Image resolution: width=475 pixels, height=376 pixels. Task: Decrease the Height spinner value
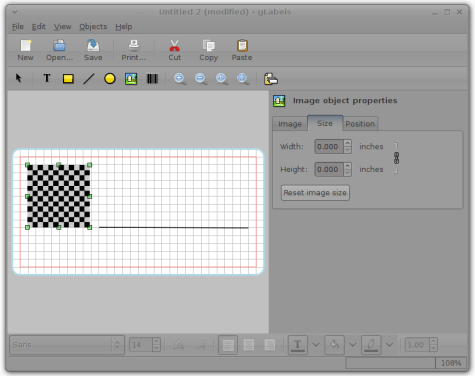click(x=347, y=173)
